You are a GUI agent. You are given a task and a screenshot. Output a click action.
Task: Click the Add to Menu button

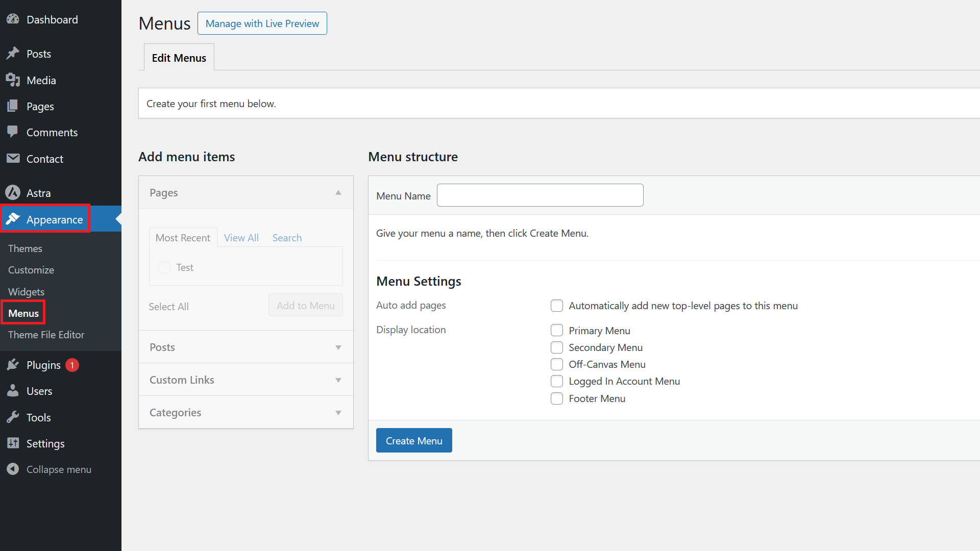coord(305,305)
